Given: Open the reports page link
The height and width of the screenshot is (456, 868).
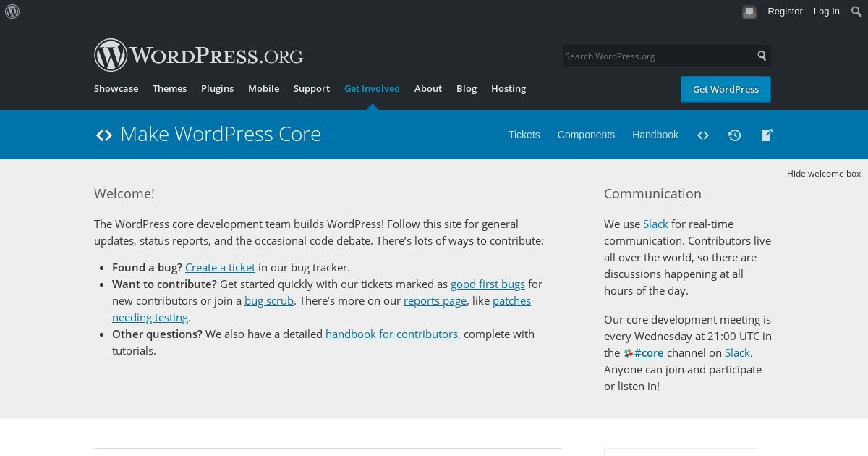Looking at the screenshot, I should (435, 300).
